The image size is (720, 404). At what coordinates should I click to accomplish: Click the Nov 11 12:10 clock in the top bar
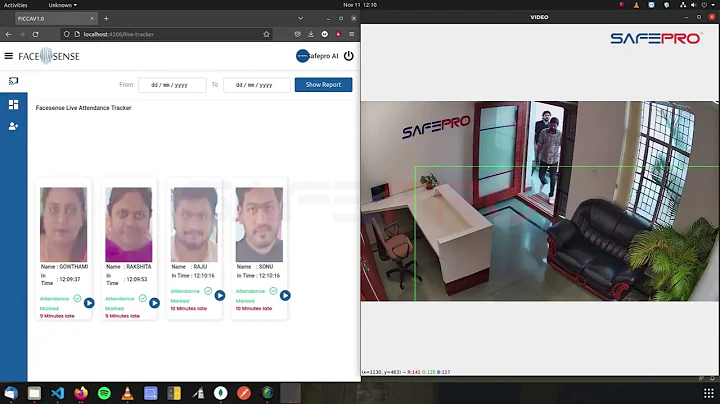click(x=360, y=5)
